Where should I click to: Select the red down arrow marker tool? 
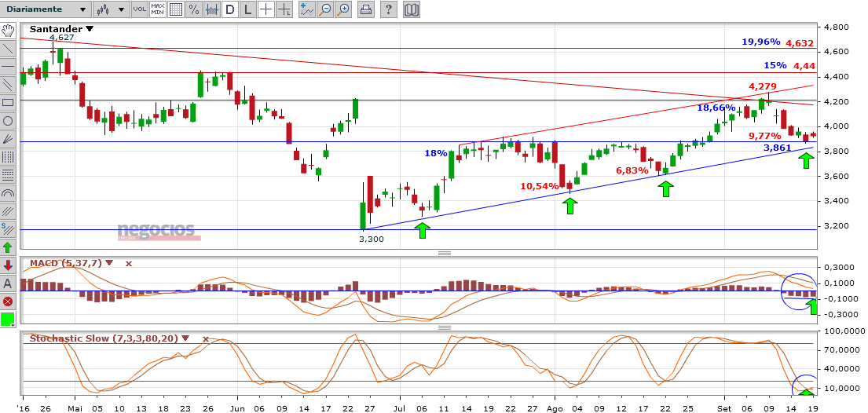[8, 265]
